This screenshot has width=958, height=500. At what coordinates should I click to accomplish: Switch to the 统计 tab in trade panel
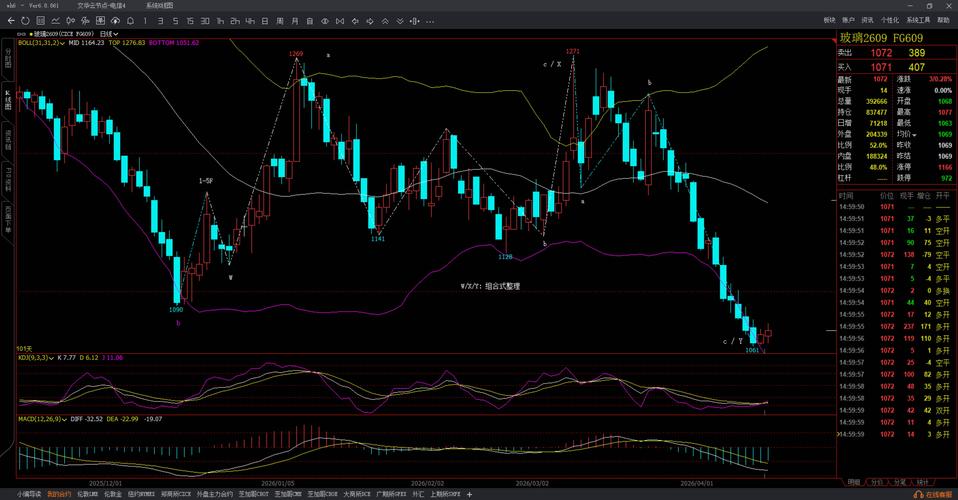(x=923, y=482)
